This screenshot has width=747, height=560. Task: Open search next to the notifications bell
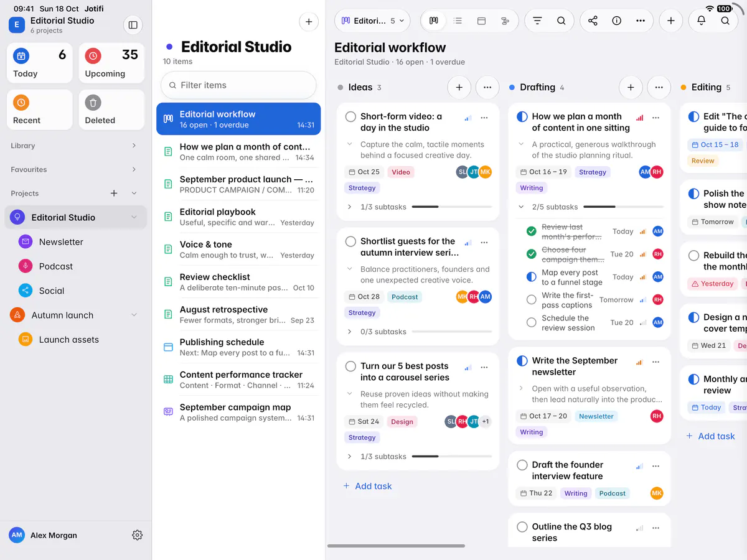[x=725, y=21]
